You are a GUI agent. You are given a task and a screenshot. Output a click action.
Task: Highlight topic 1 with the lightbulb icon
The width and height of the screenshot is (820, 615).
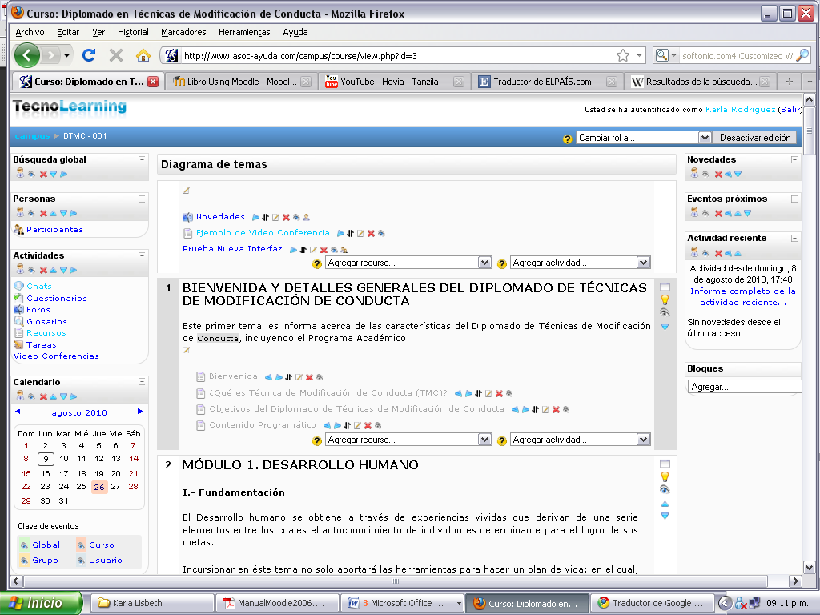click(x=665, y=299)
